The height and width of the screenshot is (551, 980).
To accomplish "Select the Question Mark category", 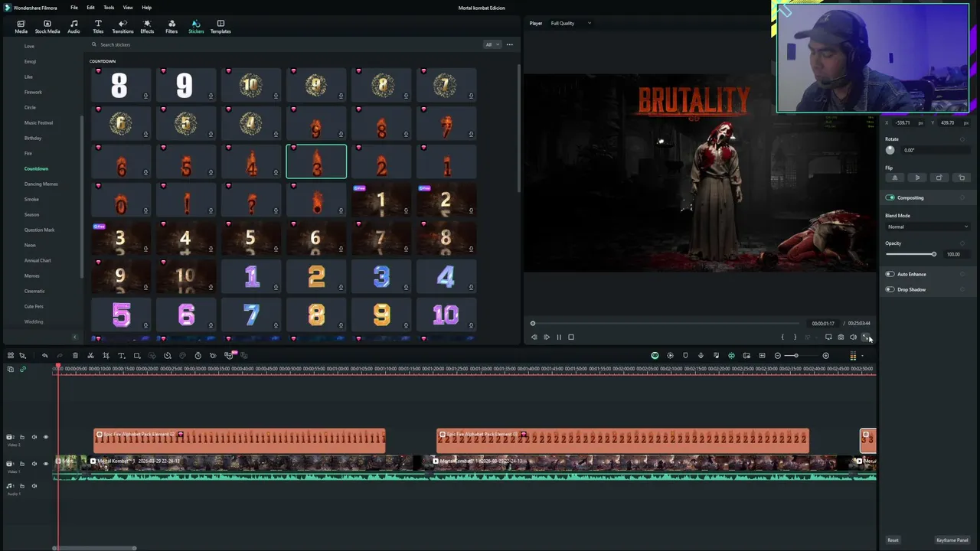I will pyautogui.click(x=39, y=230).
